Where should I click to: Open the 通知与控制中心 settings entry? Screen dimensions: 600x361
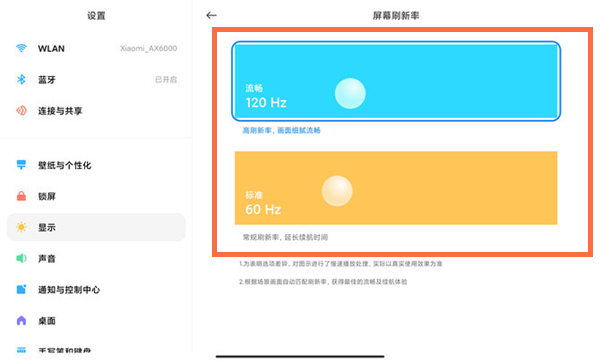[x=96, y=289]
